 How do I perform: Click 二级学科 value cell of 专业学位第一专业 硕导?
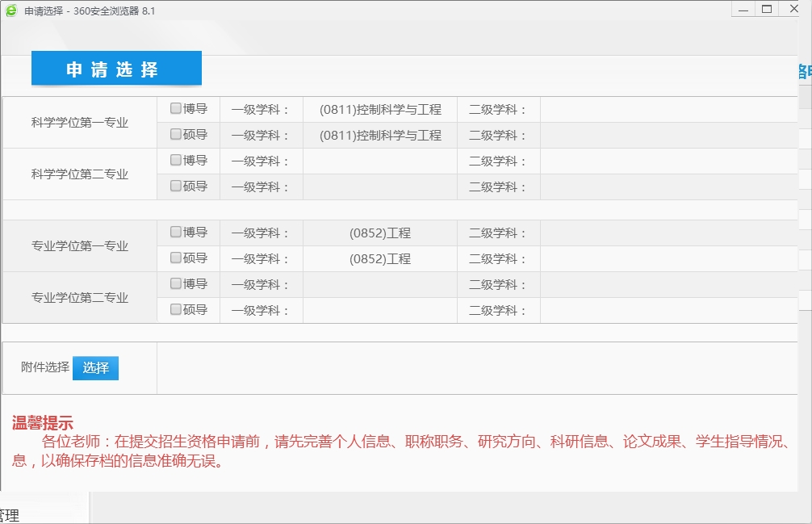click(668, 259)
